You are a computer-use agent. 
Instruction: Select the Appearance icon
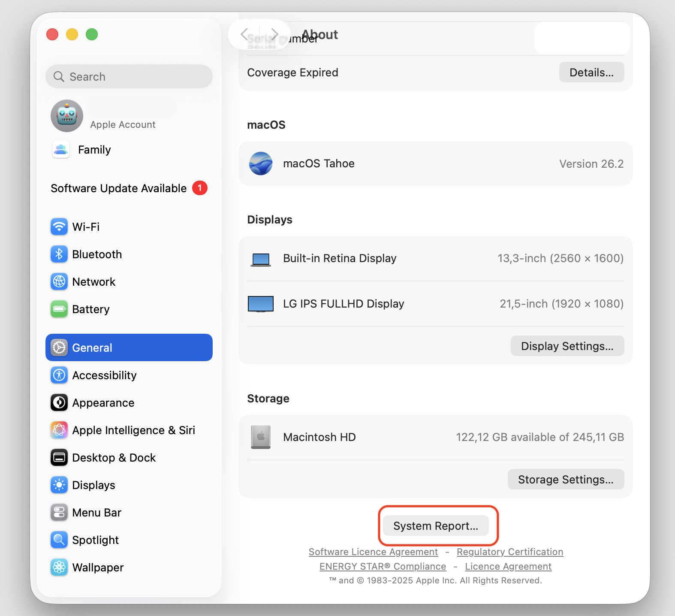pos(59,402)
